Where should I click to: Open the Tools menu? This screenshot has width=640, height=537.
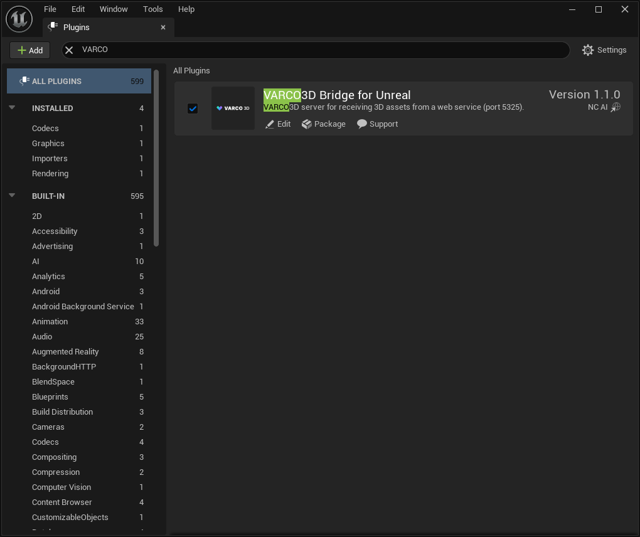pyautogui.click(x=153, y=9)
